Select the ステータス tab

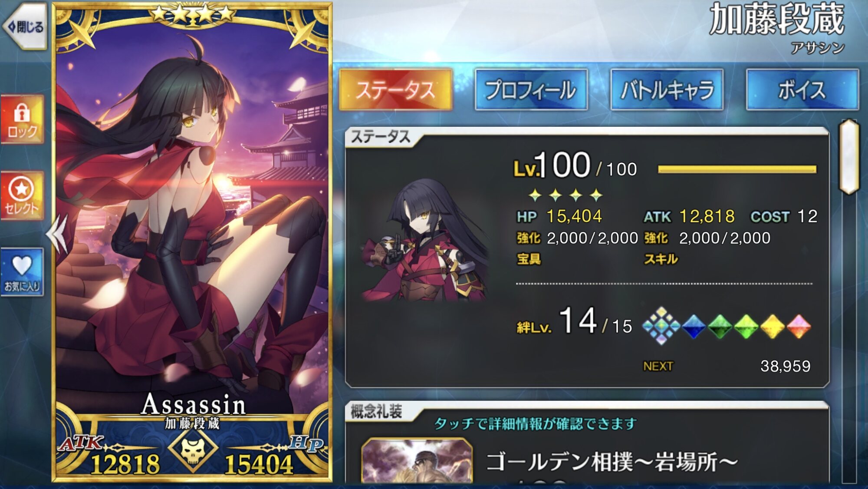396,90
